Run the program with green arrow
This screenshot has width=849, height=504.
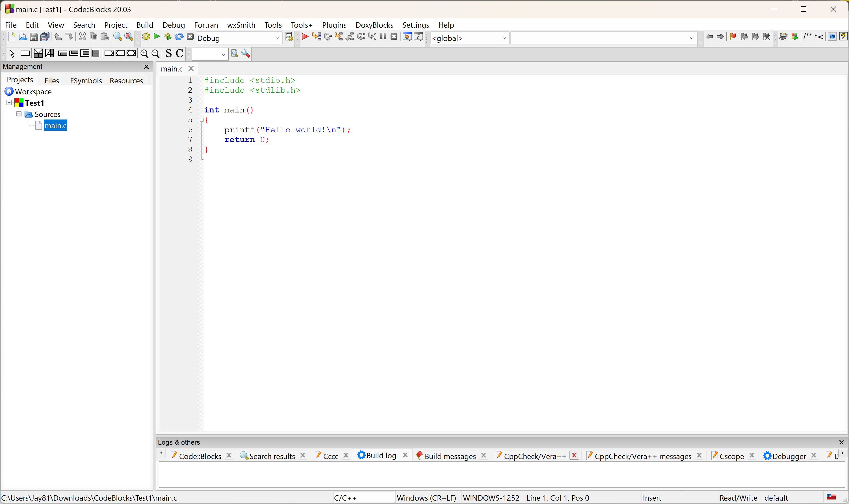(157, 37)
